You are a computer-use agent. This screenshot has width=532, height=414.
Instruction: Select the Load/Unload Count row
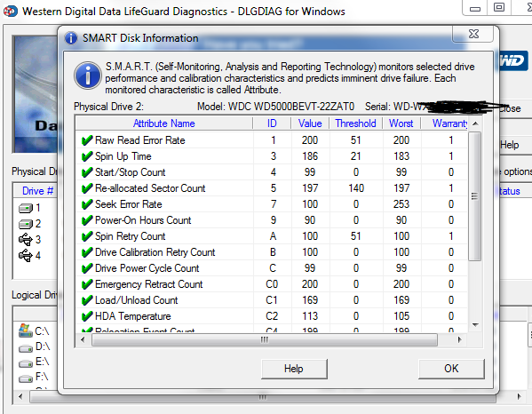point(272,300)
